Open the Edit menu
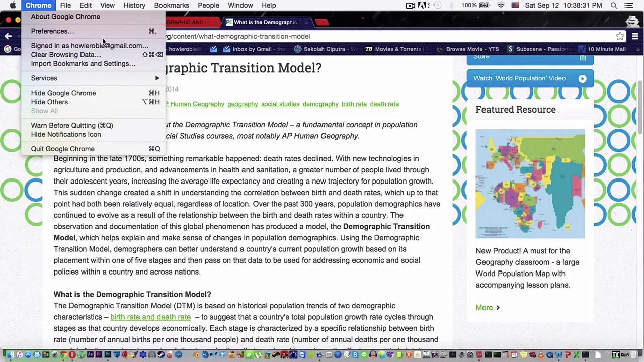Screen dimensions: 644x362 (86, 5)
